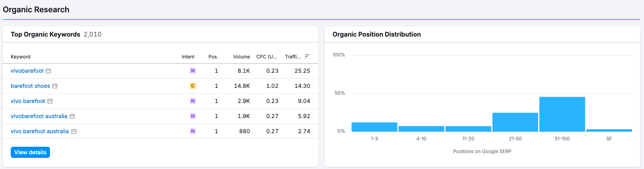Image resolution: width=644 pixels, height=169 pixels.
Task: Click navigational intent badge in vivobarefoot row
Action: click(193, 71)
